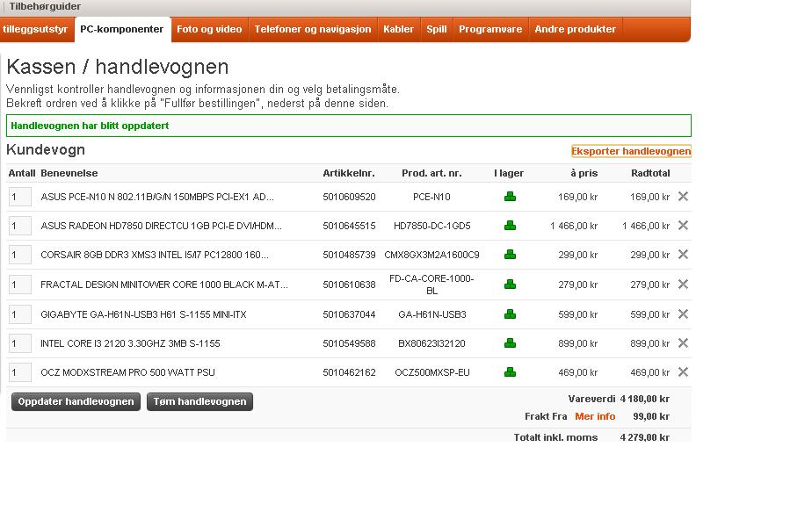Open ASUS RADEON HD7850 product name
812x519 pixels.
(x=162, y=226)
